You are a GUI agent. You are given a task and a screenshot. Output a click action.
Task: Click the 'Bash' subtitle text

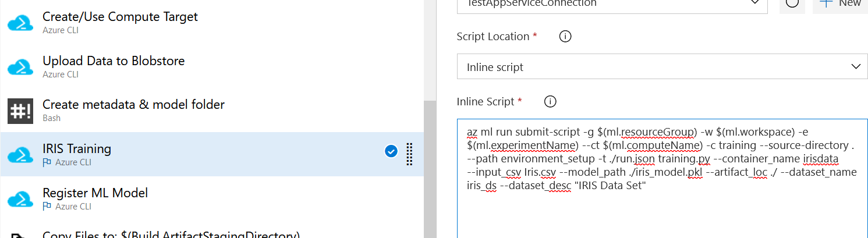coord(51,118)
